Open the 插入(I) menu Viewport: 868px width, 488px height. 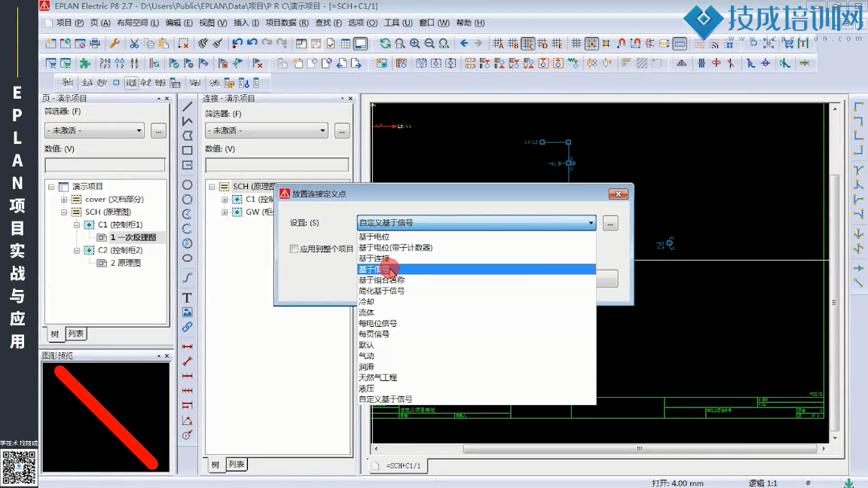tap(246, 23)
